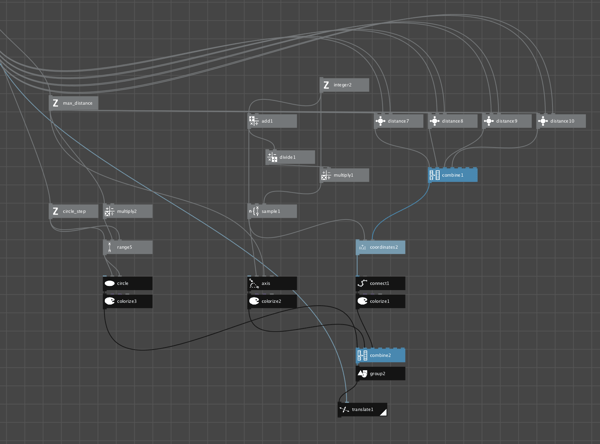This screenshot has width=600, height=444.
Task: Click the colorize2 palette icon
Action: [x=254, y=301]
